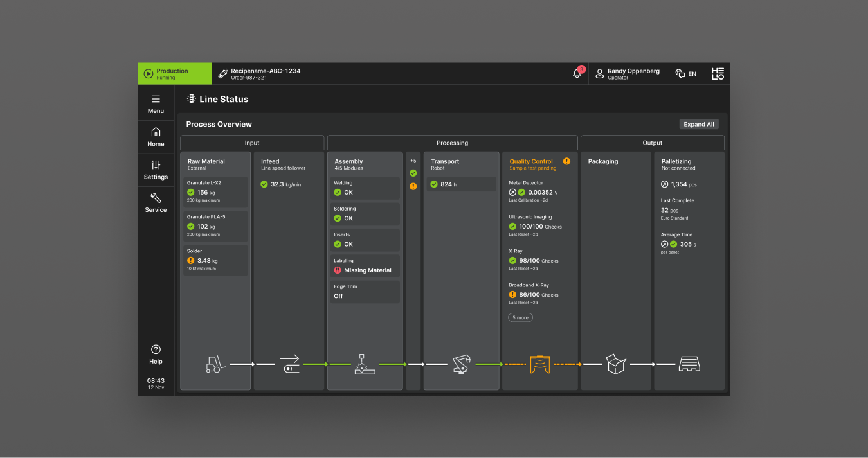Click the Quality Control warning icon
The width and height of the screenshot is (868, 458).
566,161
